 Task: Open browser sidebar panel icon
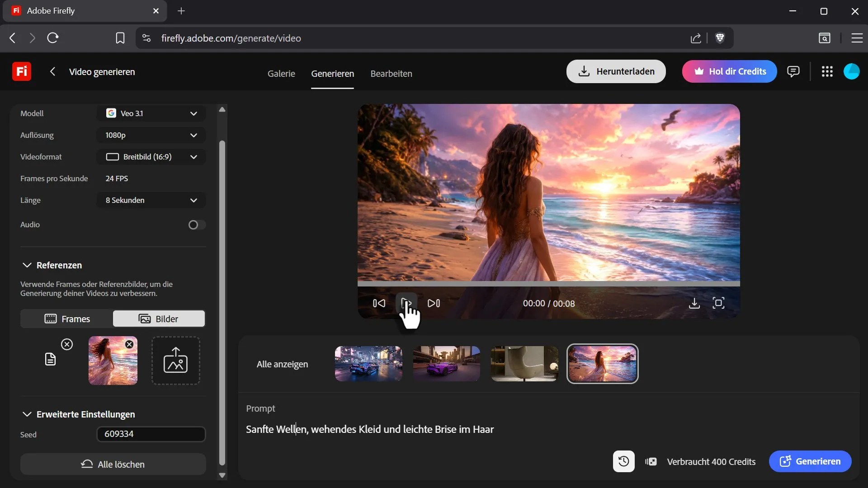pos(825,38)
